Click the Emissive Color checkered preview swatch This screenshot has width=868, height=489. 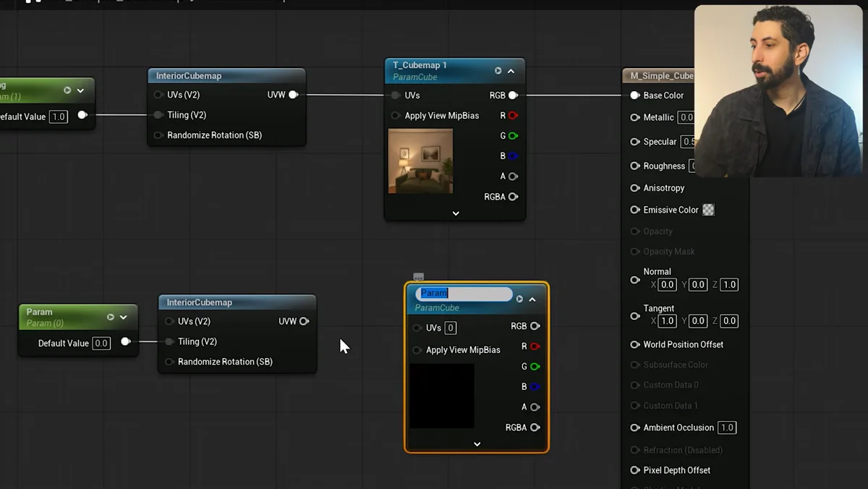click(709, 210)
